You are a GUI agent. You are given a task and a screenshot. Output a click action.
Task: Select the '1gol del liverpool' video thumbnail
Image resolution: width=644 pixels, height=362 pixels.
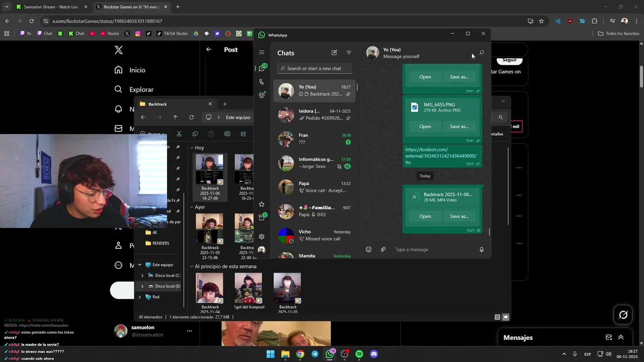pyautogui.click(x=249, y=289)
